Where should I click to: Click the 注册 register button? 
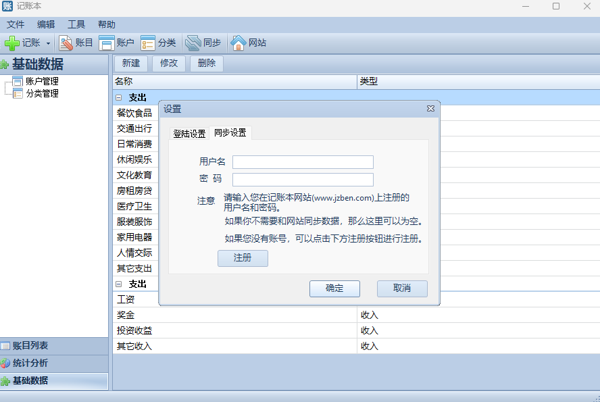click(242, 258)
